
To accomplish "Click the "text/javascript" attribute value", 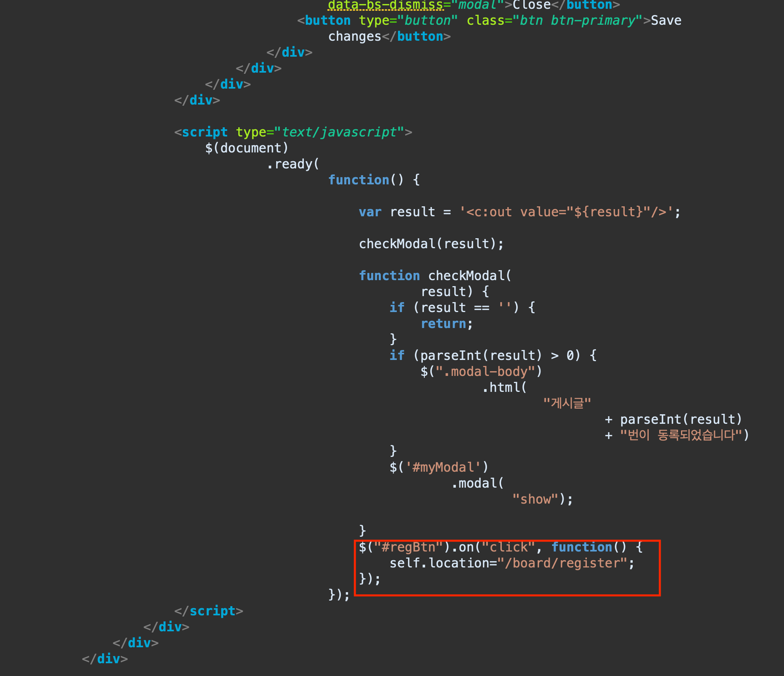I will pos(339,132).
